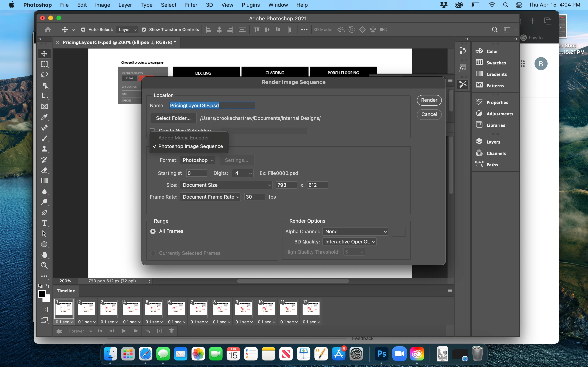Click the Select Folder button
Image resolution: width=588 pixels, height=367 pixels.
click(x=173, y=118)
